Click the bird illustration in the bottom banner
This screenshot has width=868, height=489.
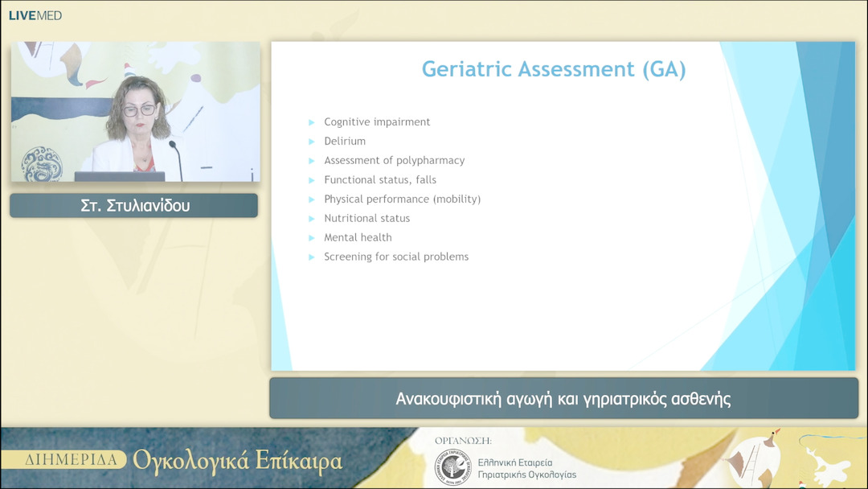(764, 454)
